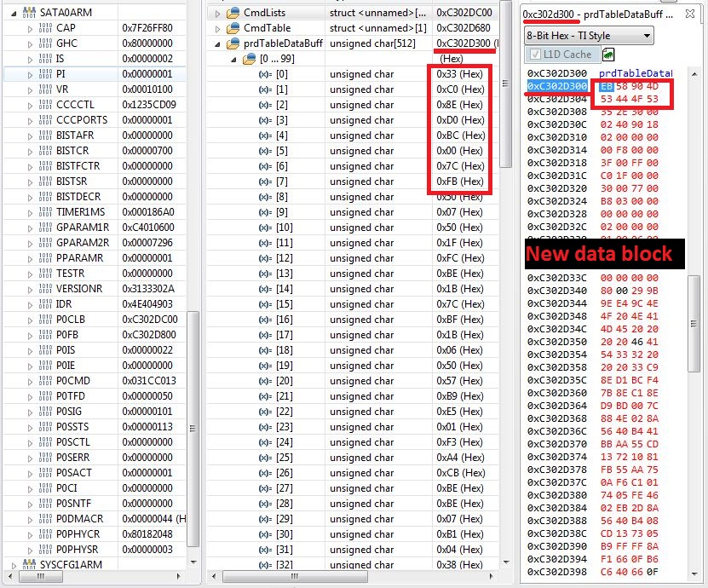Click the memory view scroll up arrow
The image size is (708, 588).
click(x=694, y=73)
